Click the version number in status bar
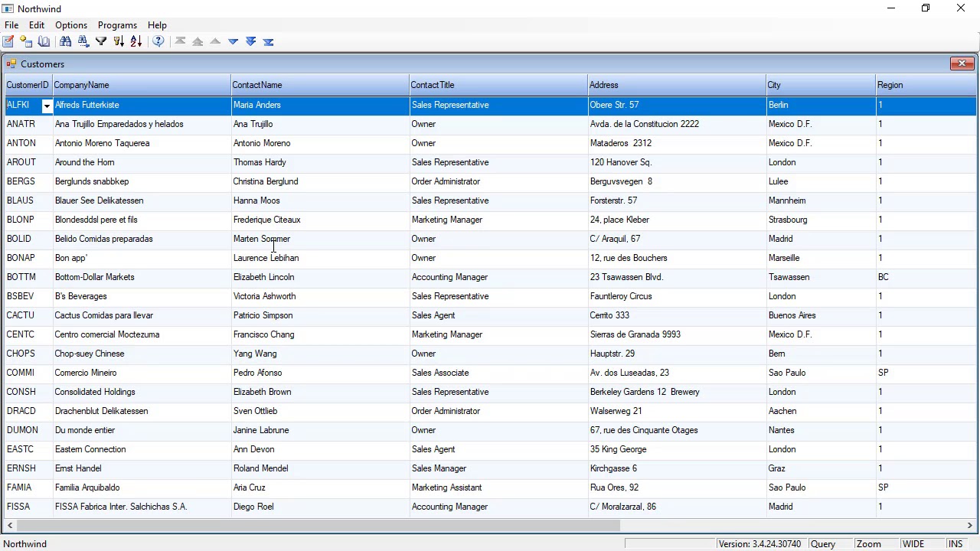Screen dimensions: 980x551 759,544
